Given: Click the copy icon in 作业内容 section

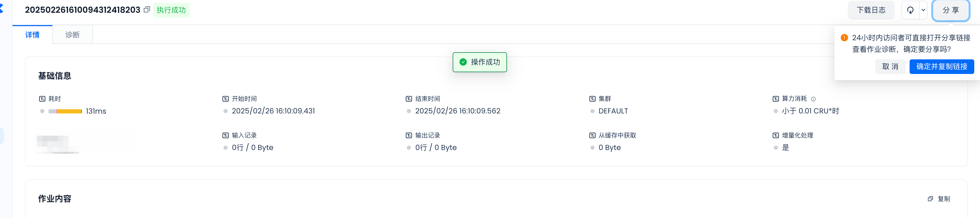Looking at the screenshot, I should pyautogui.click(x=930, y=199).
